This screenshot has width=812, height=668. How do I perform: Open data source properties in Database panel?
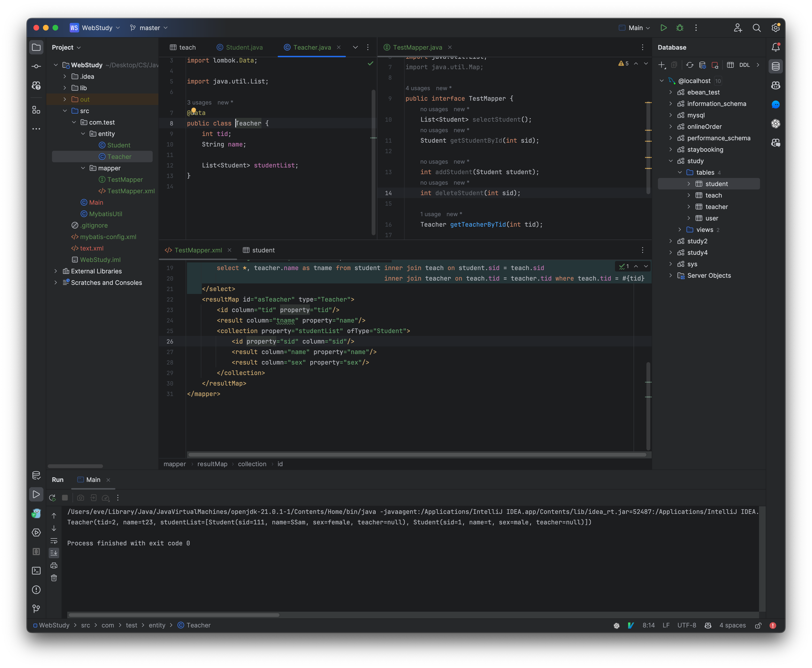pyautogui.click(x=702, y=65)
